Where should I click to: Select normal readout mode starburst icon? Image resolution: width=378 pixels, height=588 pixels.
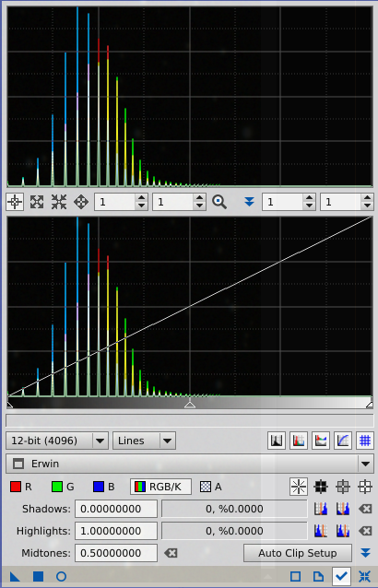coord(299,487)
